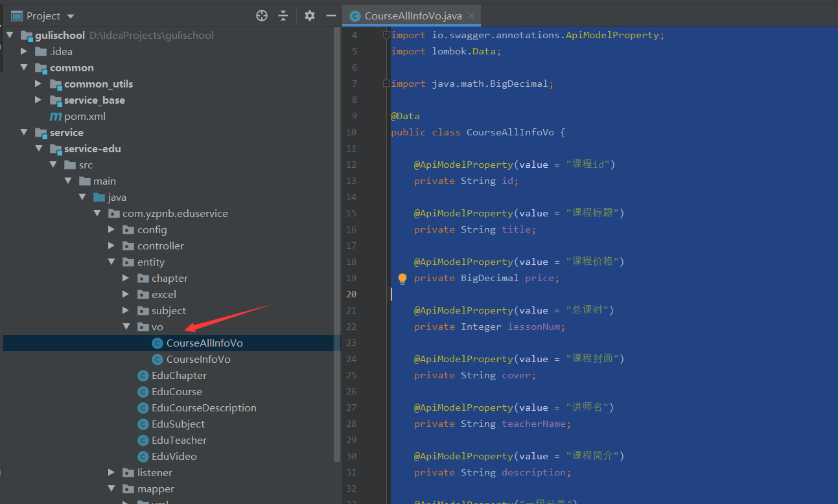Expand the controller package

click(111, 246)
